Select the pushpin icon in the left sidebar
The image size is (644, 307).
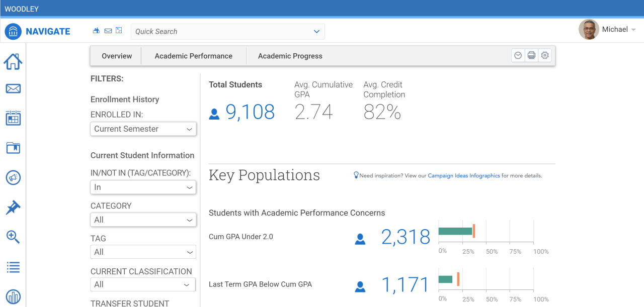coord(13,208)
